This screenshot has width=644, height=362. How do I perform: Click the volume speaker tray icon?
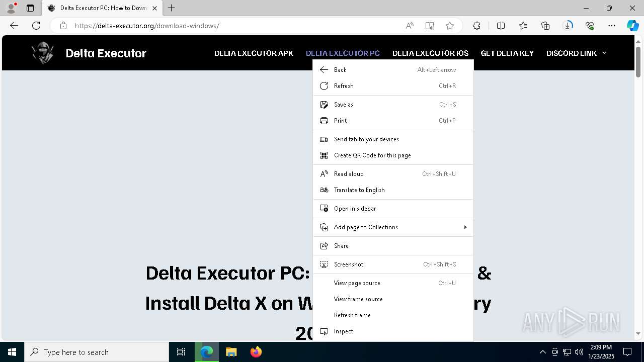pyautogui.click(x=579, y=352)
